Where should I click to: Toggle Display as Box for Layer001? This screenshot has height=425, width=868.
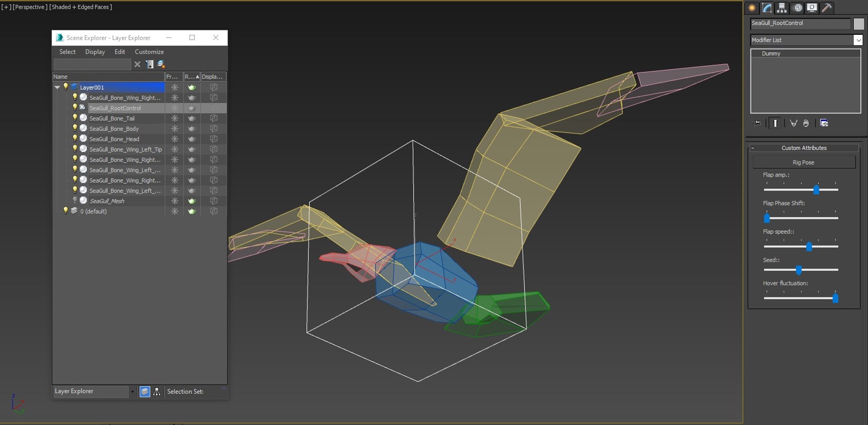click(x=214, y=87)
